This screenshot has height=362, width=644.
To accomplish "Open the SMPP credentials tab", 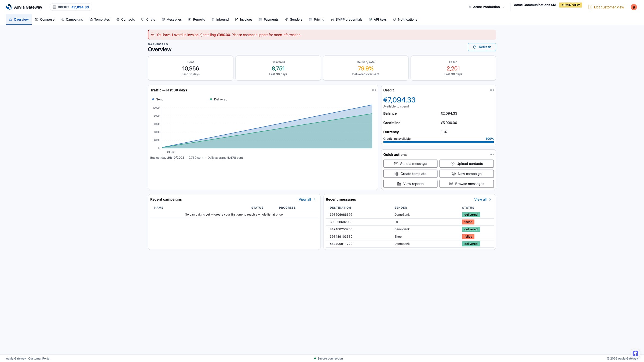I will pyautogui.click(x=347, y=19).
